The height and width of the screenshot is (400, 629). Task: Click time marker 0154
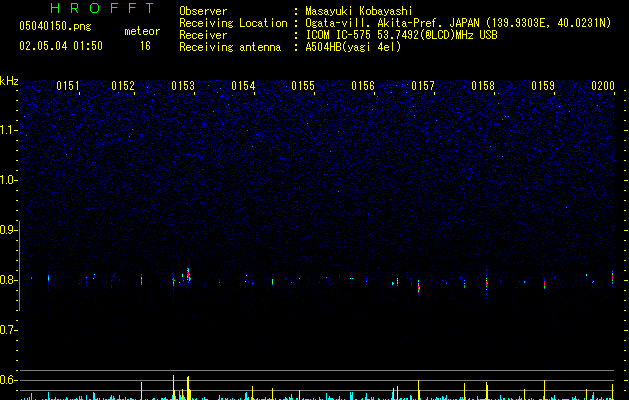[x=243, y=86]
